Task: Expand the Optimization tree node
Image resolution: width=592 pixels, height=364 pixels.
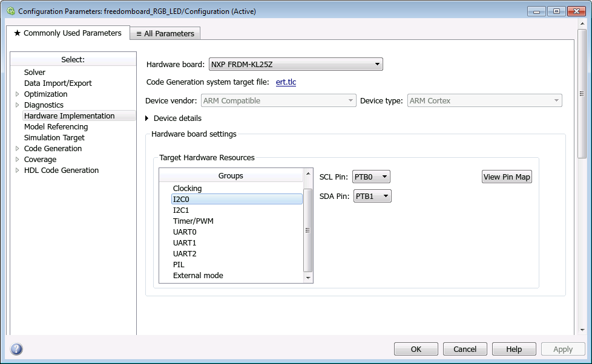Action: pyautogui.click(x=17, y=94)
